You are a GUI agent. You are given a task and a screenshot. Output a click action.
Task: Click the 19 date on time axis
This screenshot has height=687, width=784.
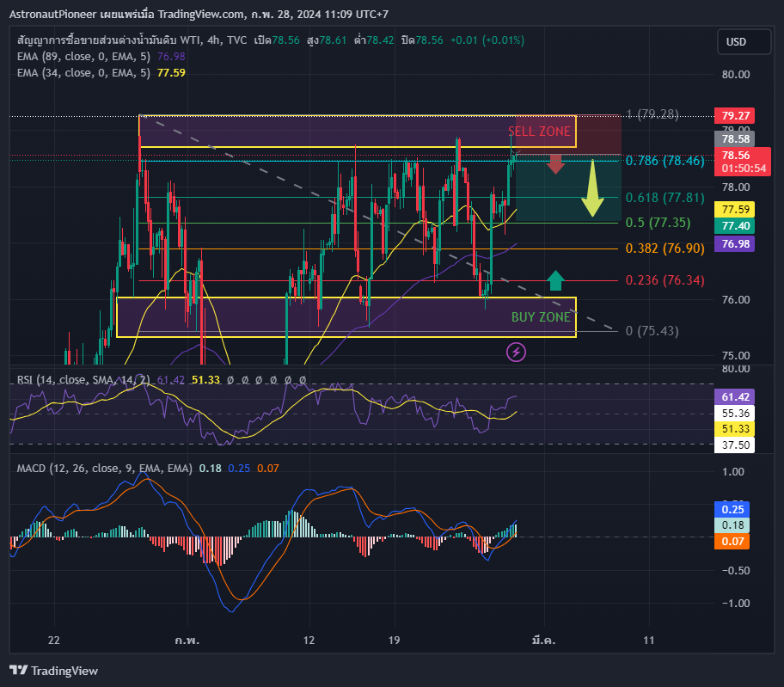[x=394, y=641]
